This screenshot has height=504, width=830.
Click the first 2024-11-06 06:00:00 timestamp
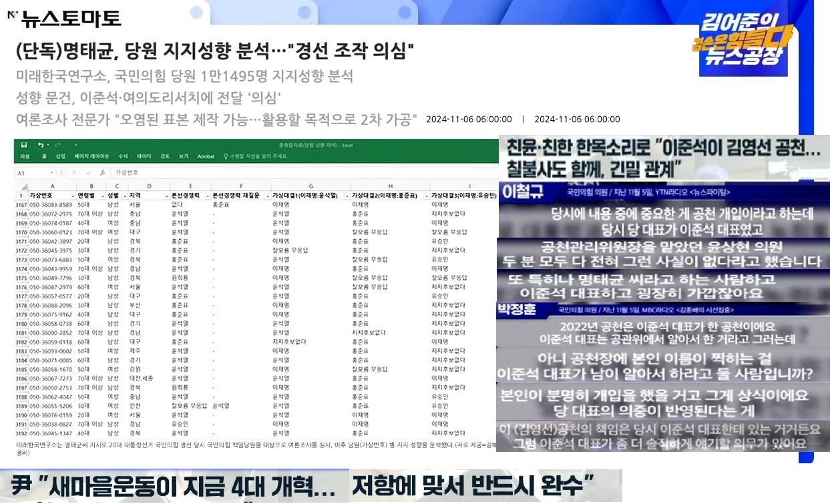(x=469, y=119)
